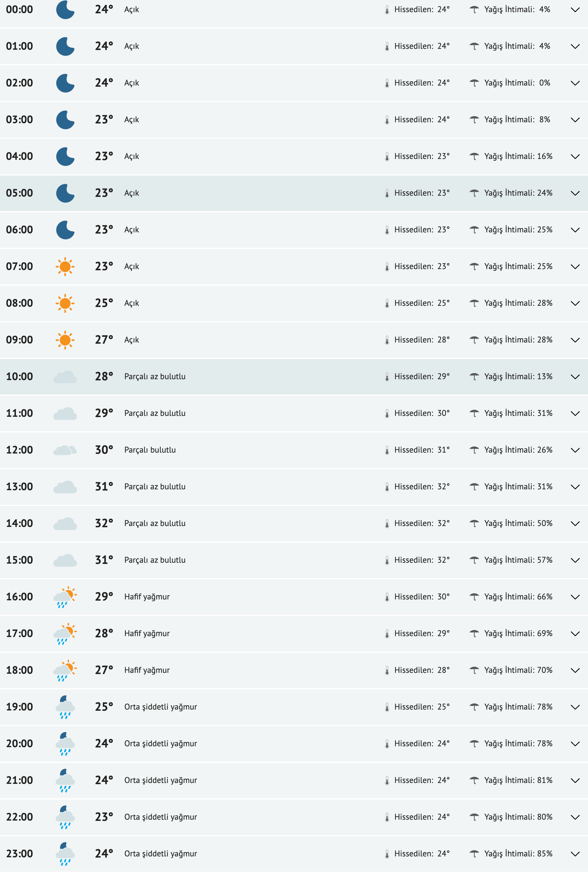Click the thermometer icon in 05:00 row
Image resolution: width=588 pixels, height=878 pixels.
point(387,193)
